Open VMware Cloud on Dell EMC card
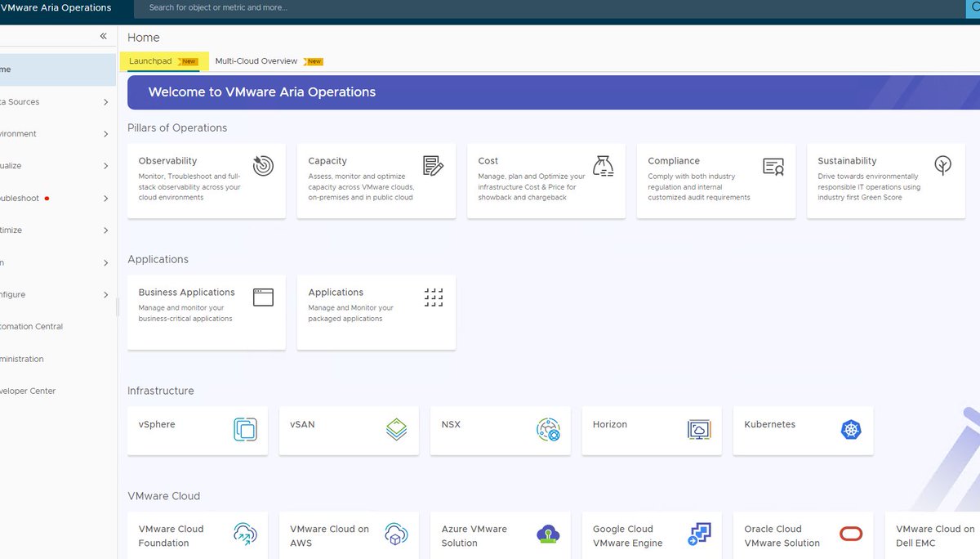980x559 pixels. pos(933,535)
